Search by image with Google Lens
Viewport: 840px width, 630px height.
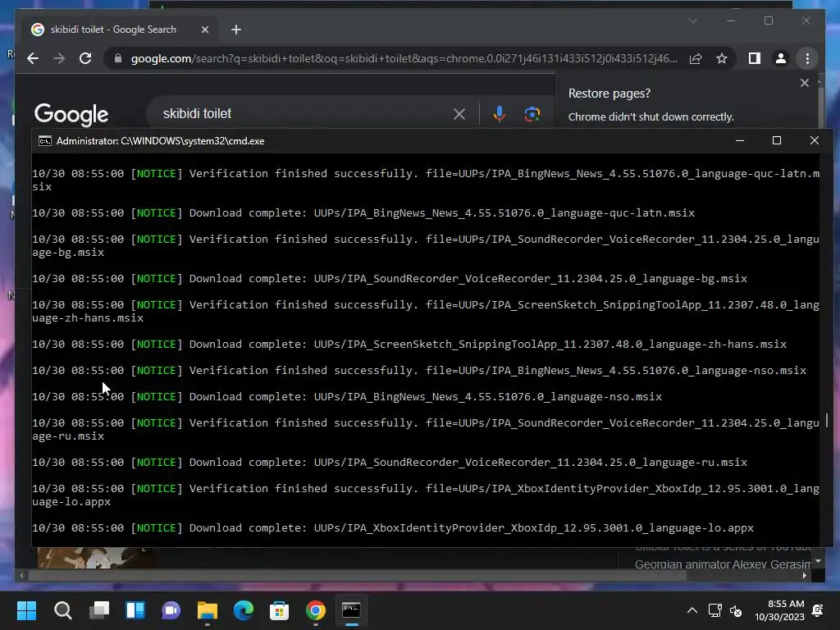pos(532,113)
